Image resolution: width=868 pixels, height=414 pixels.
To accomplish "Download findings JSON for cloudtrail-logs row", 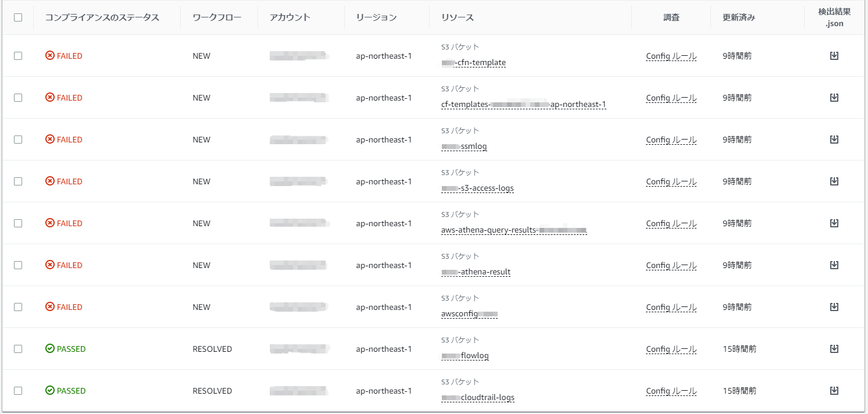I will (x=834, y=391).
